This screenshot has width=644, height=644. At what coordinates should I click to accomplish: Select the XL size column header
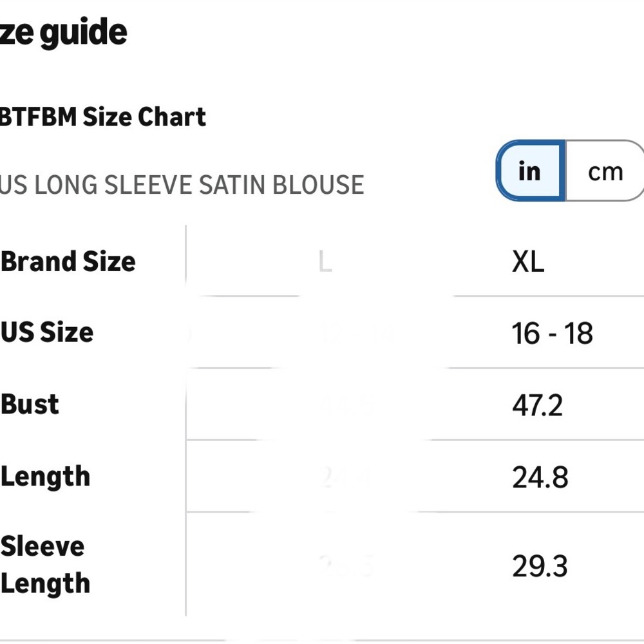point(528,261)
